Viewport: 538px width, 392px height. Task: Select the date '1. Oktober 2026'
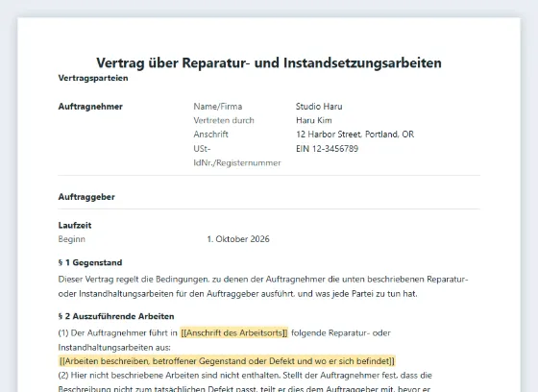coord(238,239)
